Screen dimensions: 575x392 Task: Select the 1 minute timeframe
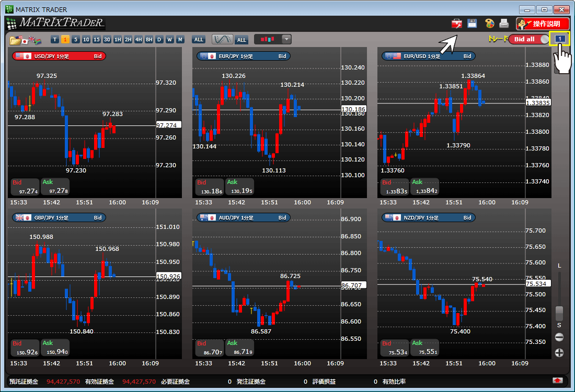pyautogui.click(x=65, y=40)
